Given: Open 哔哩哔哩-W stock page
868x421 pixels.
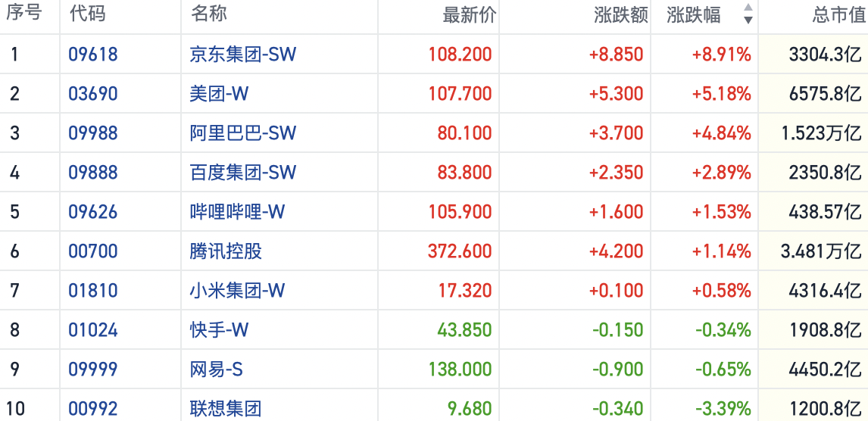Looking at the screenshot, I should point(238,212).
